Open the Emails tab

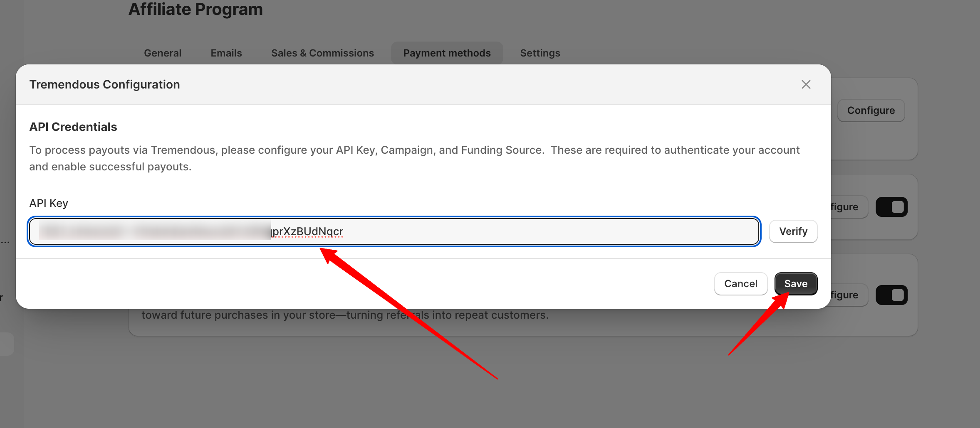pyautogui.click(x=226, y=53)
